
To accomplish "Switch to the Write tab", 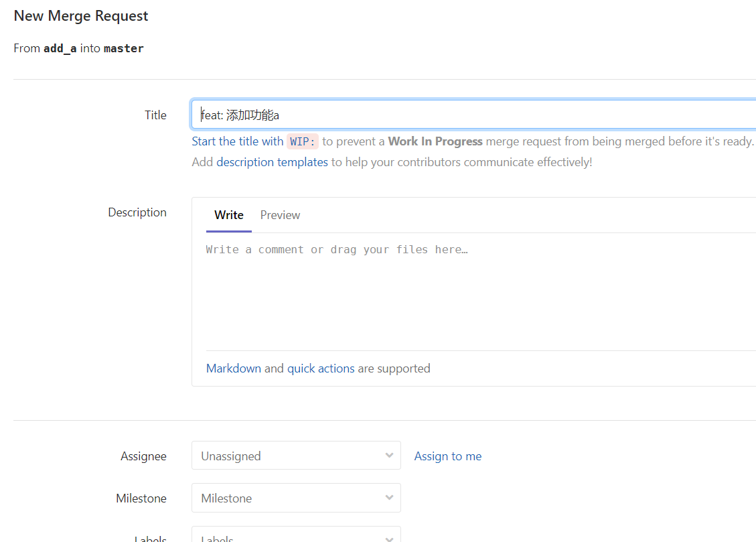I will [228, 215].
